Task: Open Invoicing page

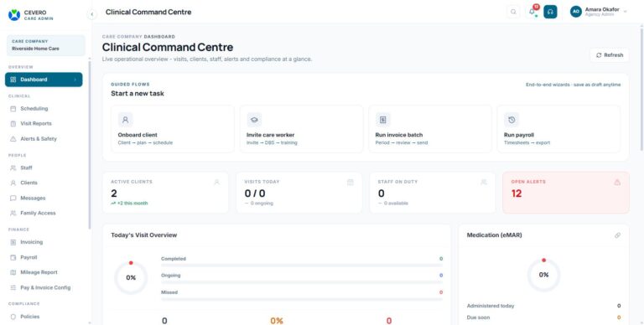Action: point(44,242)
